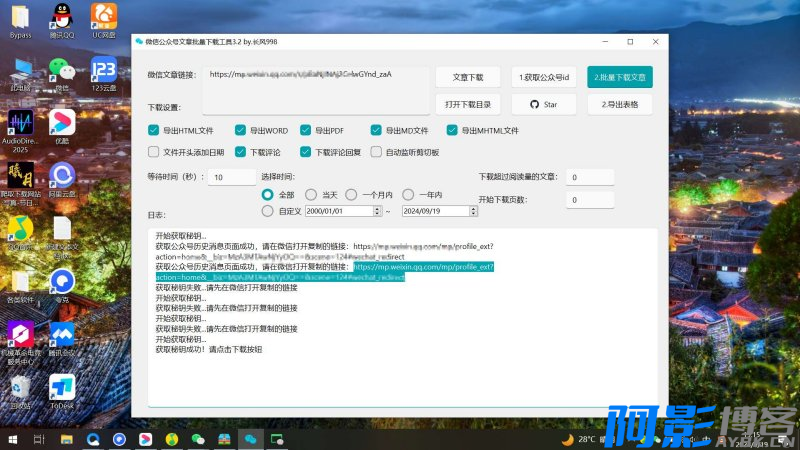This screenshot has height=450, width=800.
Task: Select the 自定义 date range radio button
Action: (267, 211)
